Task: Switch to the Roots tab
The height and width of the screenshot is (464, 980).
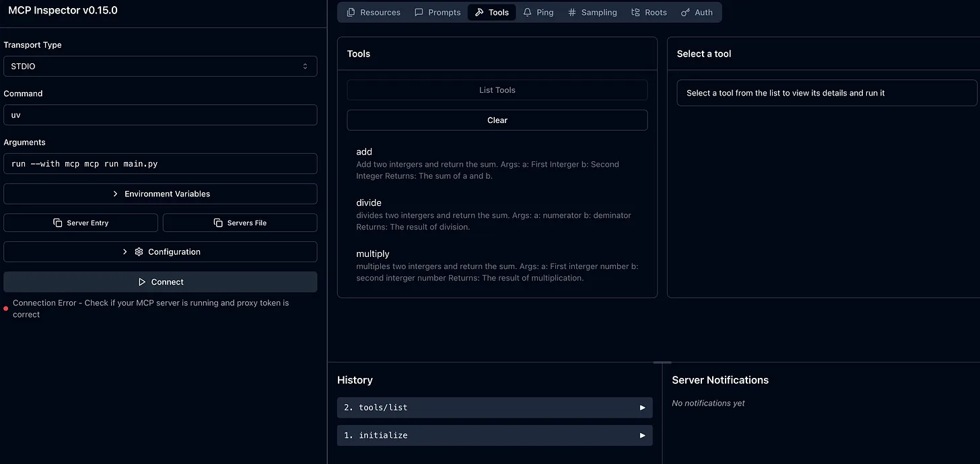Action: coord(649,12)
